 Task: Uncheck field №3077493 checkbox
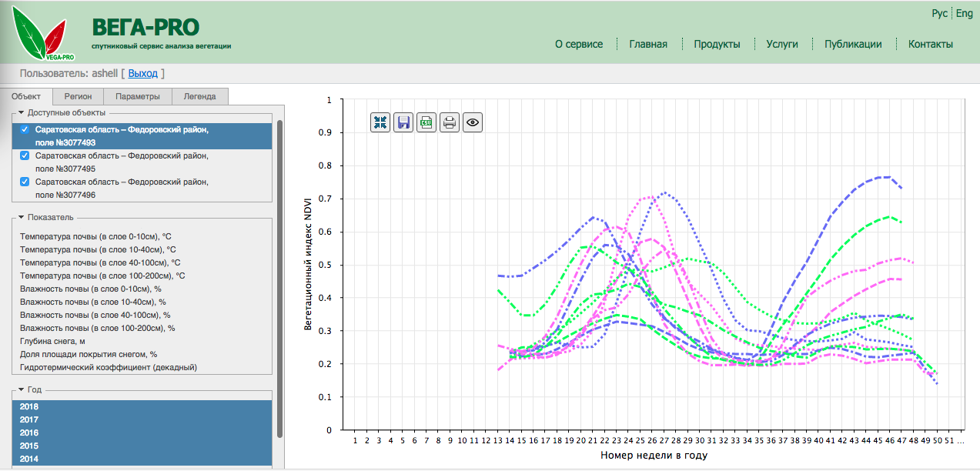click(25, 130)
